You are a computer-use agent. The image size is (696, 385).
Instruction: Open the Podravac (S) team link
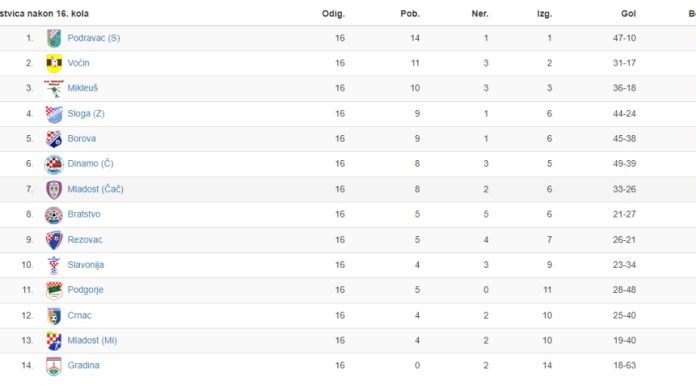(x=94, y=38)
